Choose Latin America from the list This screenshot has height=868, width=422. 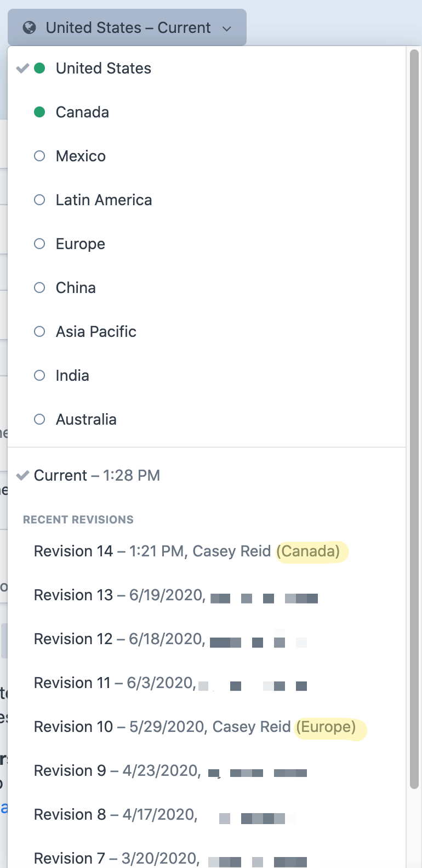104,200
